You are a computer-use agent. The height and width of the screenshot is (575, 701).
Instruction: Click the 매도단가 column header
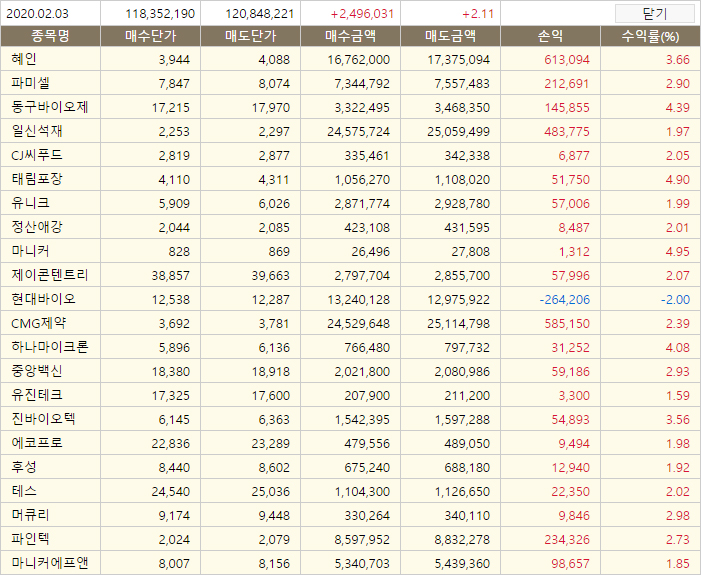pos(251,36)
